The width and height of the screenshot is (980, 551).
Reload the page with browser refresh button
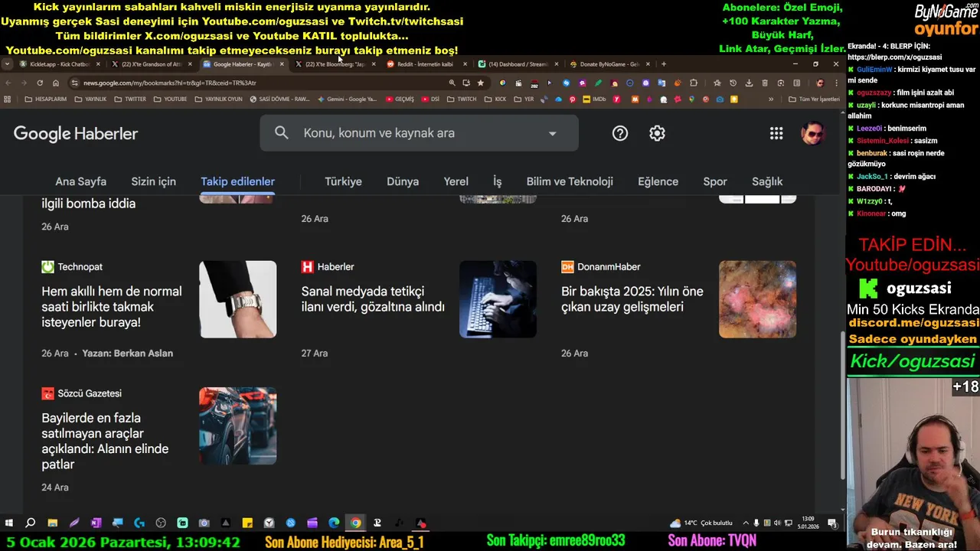40,83
